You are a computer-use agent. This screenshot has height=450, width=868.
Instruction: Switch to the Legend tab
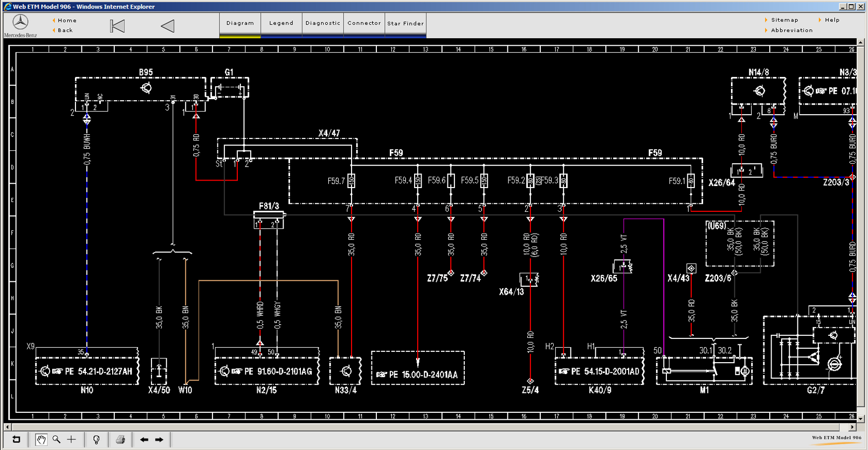pyautogui.click(x=281, y=23)
